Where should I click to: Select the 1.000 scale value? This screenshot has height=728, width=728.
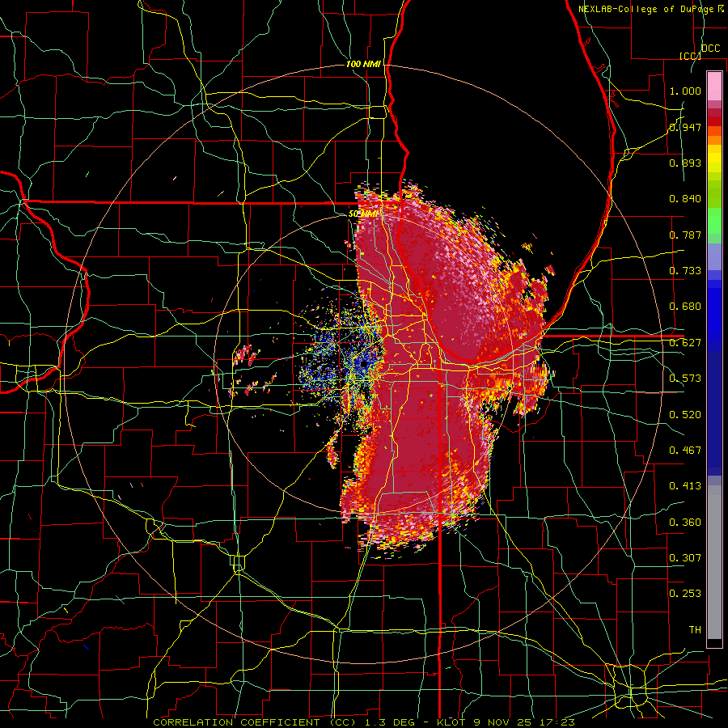[685, 91]
